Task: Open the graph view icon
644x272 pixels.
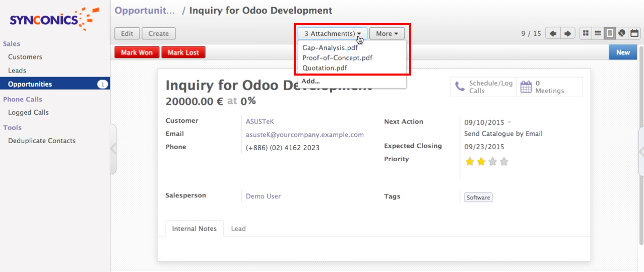Action: (x=622, y=33)
